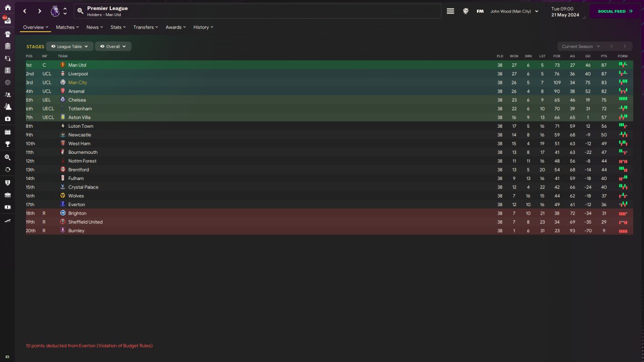Click Brighton's form indicator bars
This screenshot has width=644, height=362.
point(623,213)
